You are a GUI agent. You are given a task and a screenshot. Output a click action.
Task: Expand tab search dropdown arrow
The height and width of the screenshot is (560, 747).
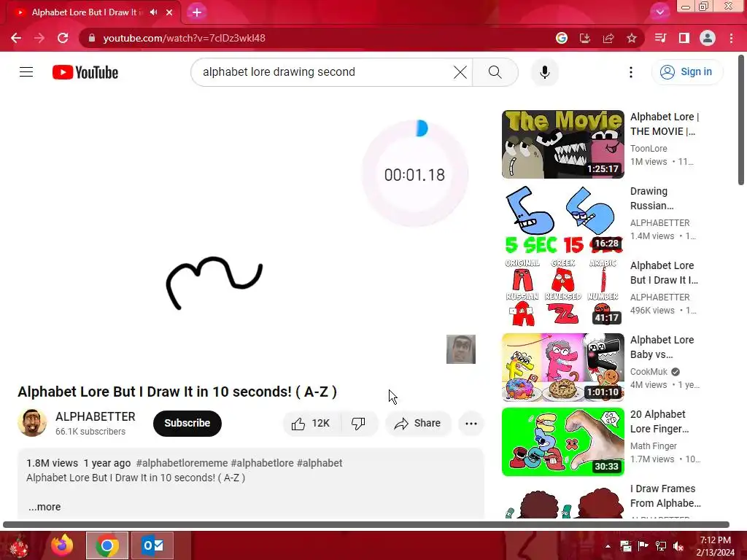pyautogui.click(x=659, y=12)
